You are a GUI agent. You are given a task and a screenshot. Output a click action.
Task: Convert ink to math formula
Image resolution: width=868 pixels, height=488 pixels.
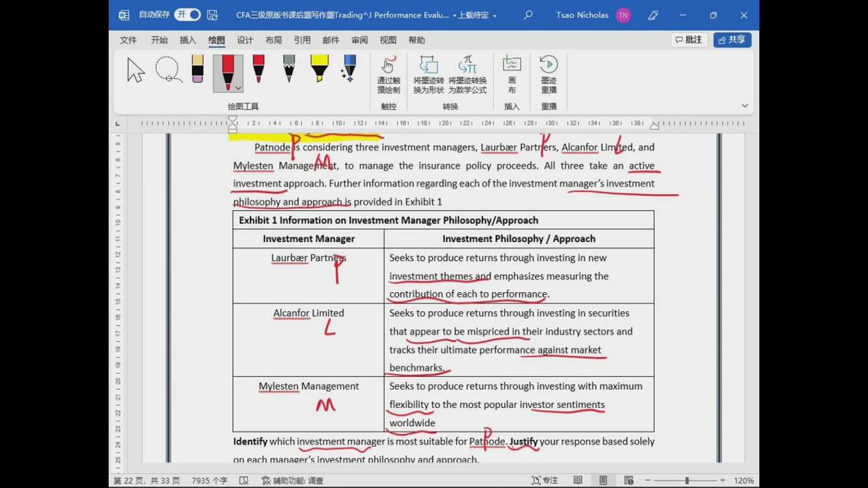(467, 75)
